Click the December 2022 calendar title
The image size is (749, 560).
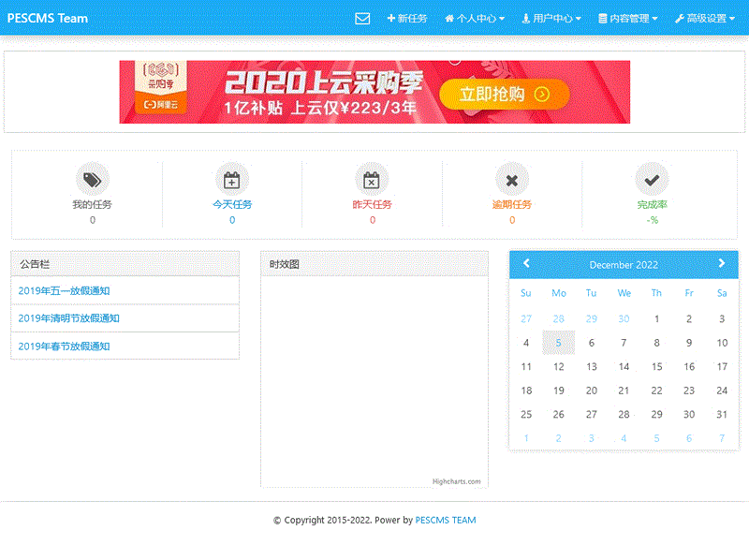624,265
